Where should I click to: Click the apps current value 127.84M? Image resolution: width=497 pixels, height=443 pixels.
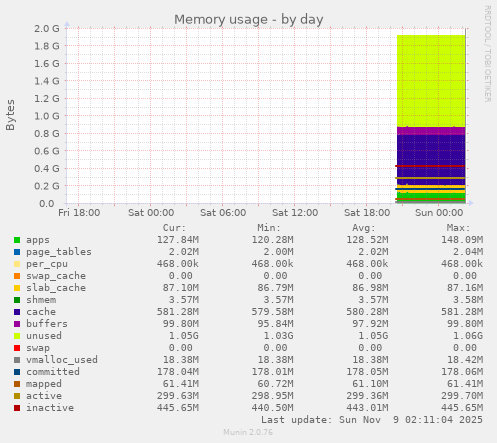click(x=178, y=240)
